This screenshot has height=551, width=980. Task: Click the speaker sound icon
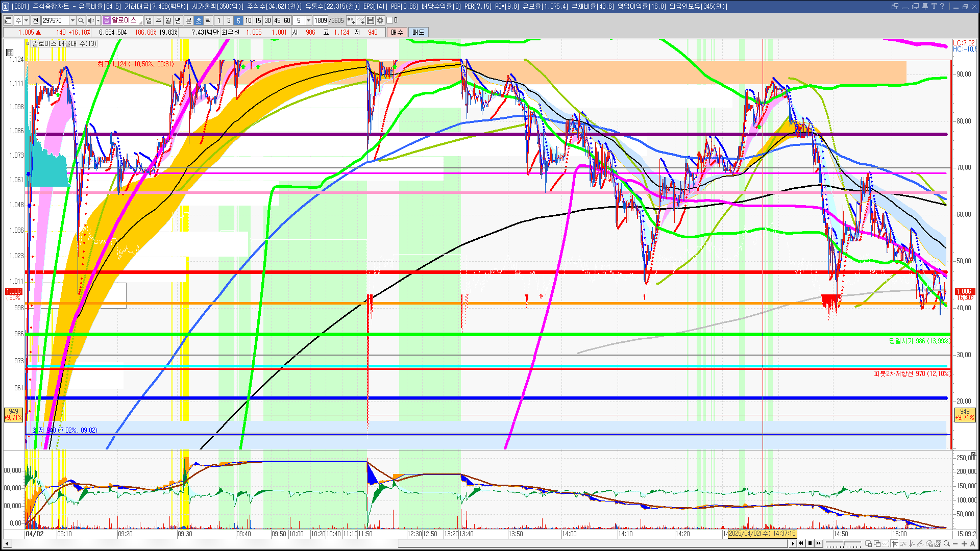91,20
